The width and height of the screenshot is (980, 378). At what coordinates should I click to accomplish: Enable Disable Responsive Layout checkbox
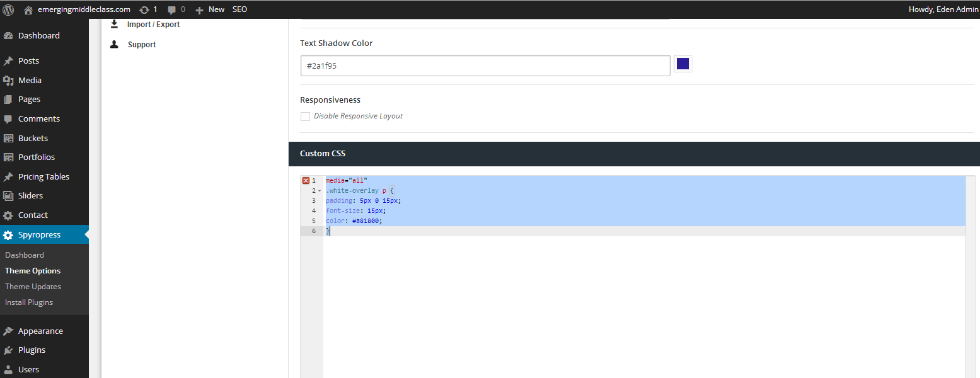(x=305, y=116)
